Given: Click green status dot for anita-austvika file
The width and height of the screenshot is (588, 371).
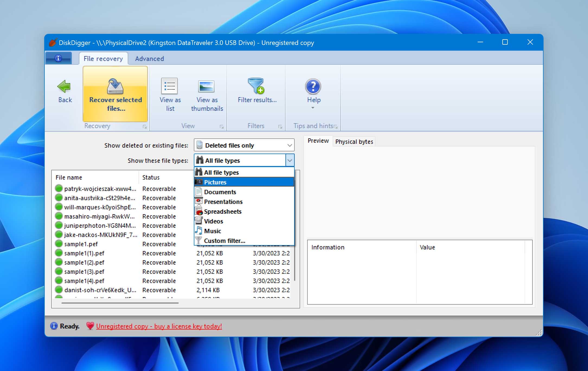Looking at the screenshot, I should [59, 197].
